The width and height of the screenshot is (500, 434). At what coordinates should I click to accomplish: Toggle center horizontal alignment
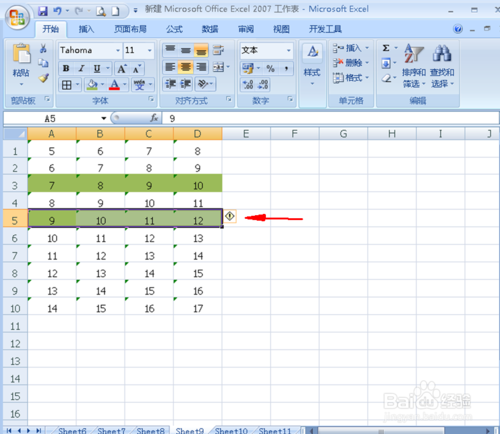click(x=185, y=67)
